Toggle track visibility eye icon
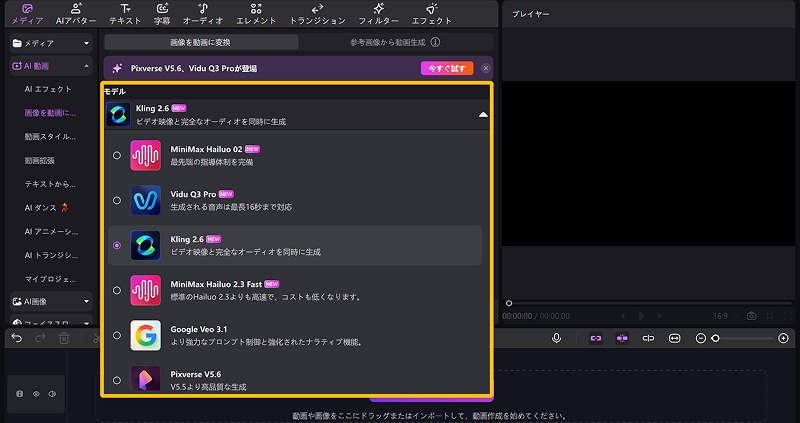Image resolution: width=800 pixels, height=423 pixels. (x=36, y=394)
